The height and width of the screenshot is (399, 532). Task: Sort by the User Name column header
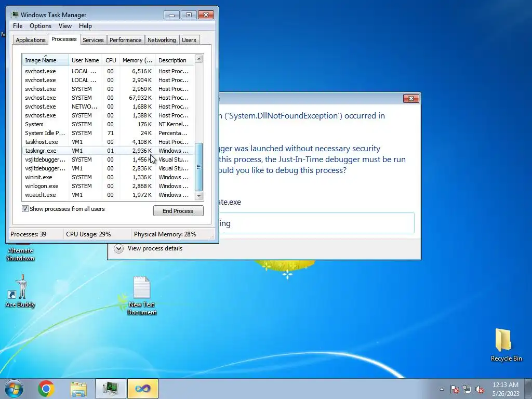point(86,60)
